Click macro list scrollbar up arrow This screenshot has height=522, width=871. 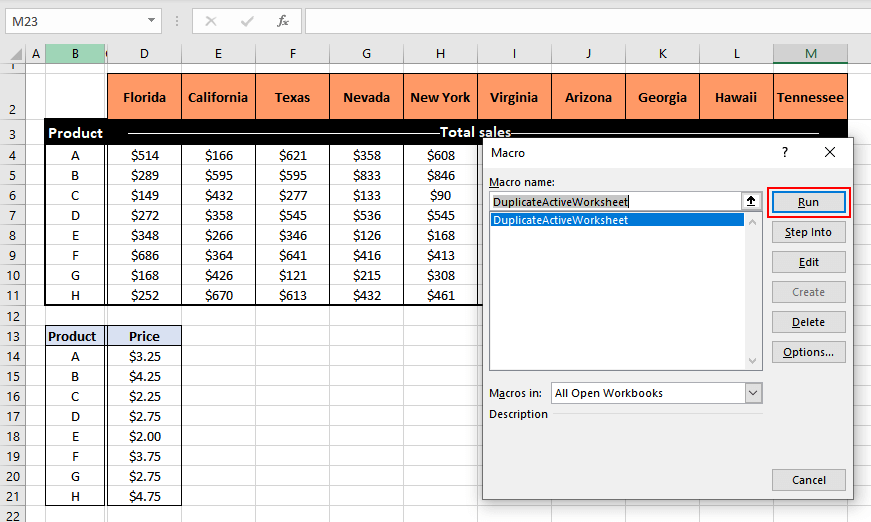point(753,222)
